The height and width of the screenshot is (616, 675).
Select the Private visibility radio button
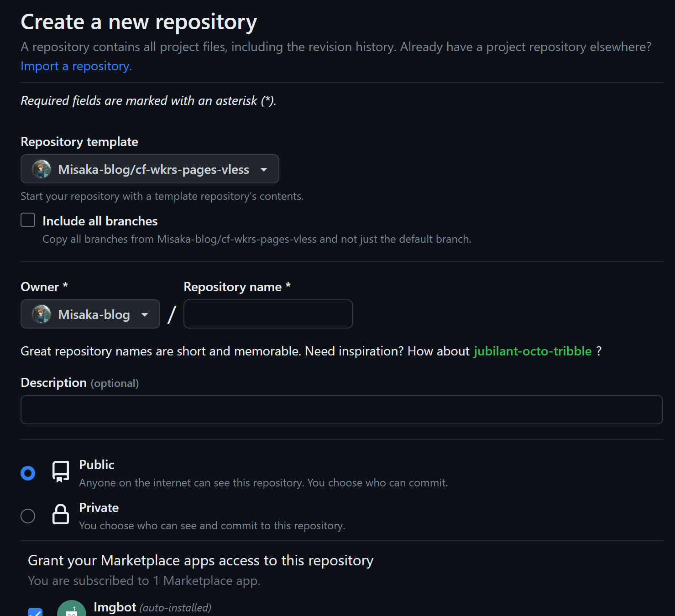click(x=28, y=516)
